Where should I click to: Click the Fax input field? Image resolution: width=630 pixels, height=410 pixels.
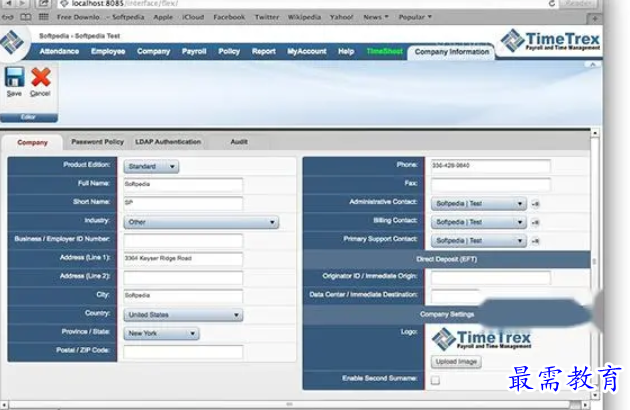pyautogui.click(x=491, y=184)
